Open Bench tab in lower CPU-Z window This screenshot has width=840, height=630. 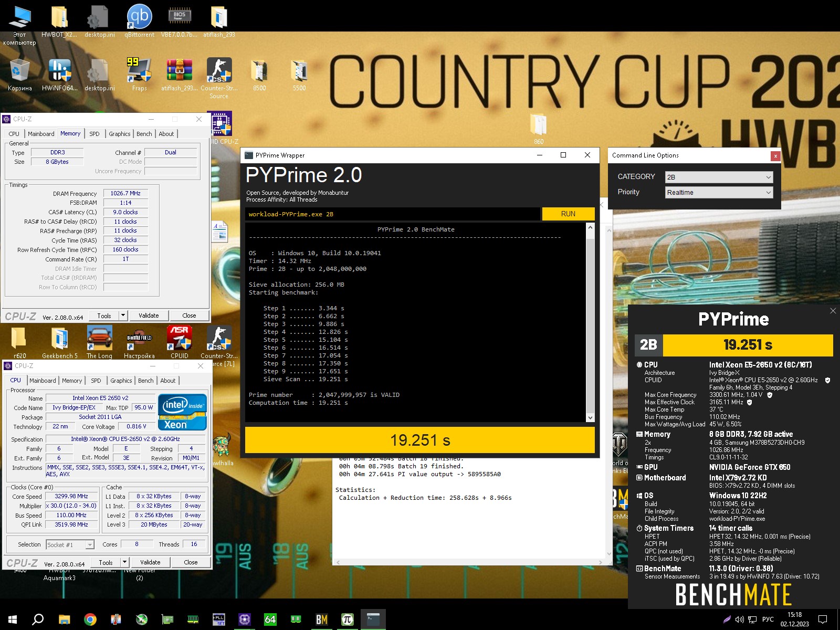coord(146,381)
